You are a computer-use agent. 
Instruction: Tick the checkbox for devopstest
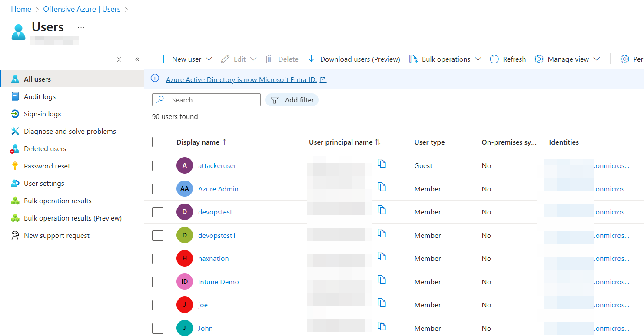158,212
